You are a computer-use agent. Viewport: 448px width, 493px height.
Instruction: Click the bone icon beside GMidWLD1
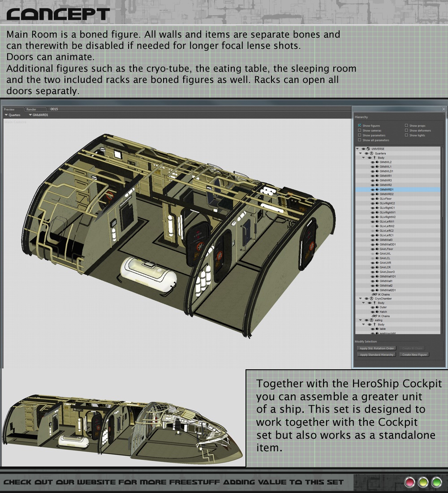(x=377, y=171)
